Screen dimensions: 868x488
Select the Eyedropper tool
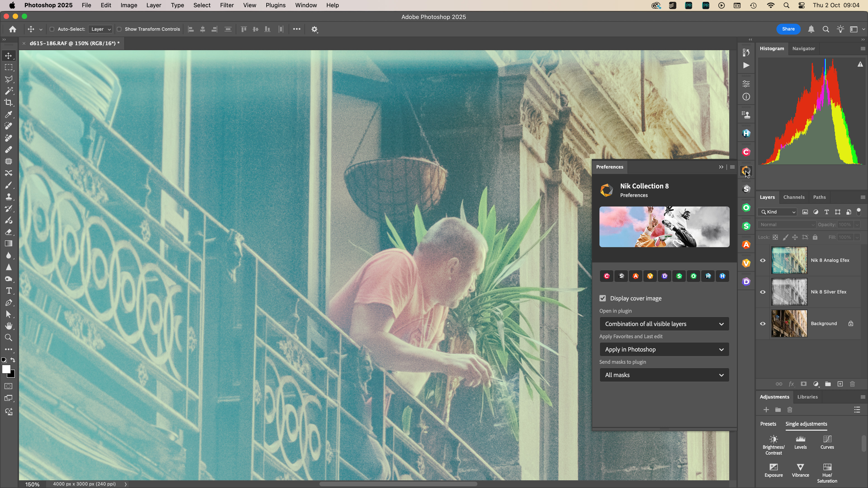pos(9,115)
